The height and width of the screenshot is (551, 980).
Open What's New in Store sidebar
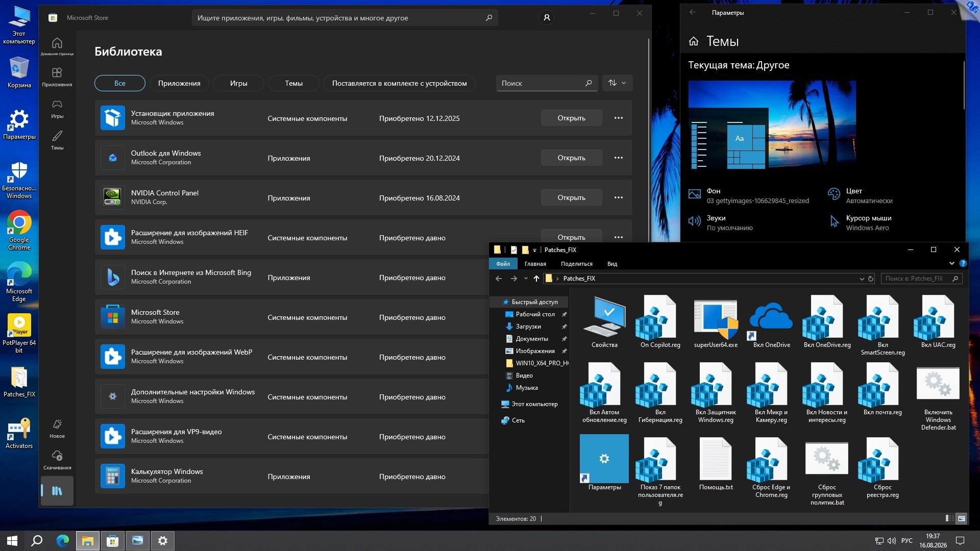click(57, 428)
